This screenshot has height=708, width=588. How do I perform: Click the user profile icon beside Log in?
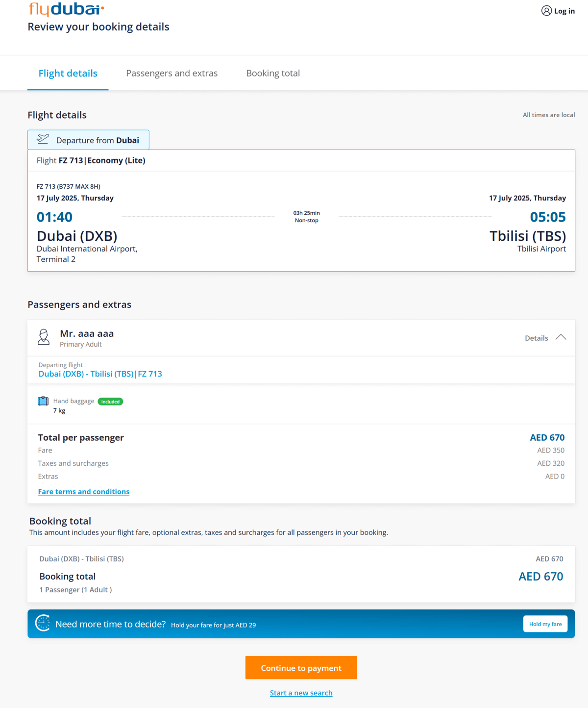click(546, 11)
